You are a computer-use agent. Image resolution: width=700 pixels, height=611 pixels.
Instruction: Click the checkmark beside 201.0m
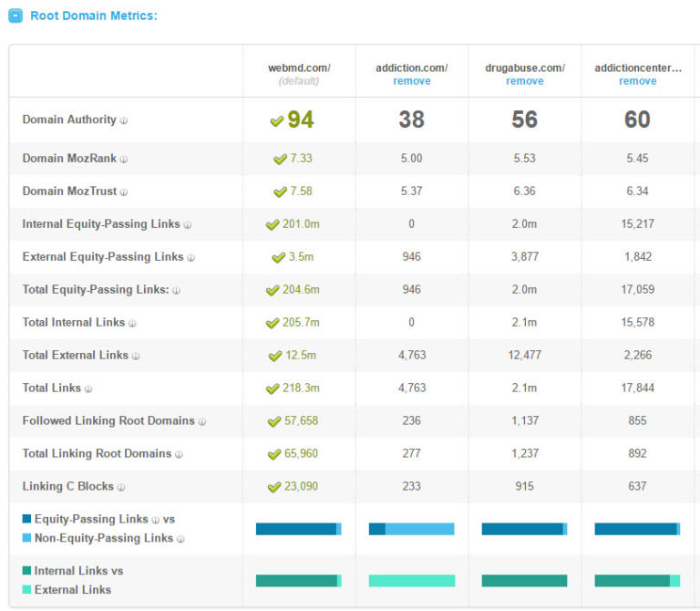tap(273, 224)
